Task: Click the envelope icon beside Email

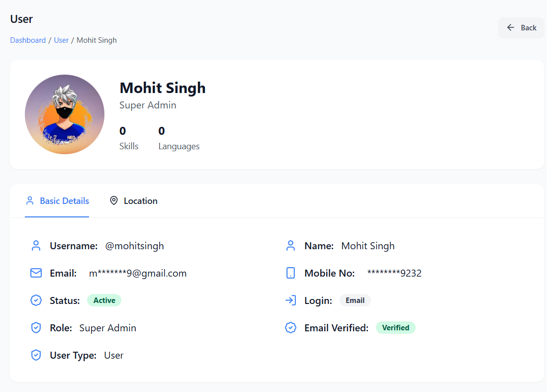Action: [x=36, y=273]
